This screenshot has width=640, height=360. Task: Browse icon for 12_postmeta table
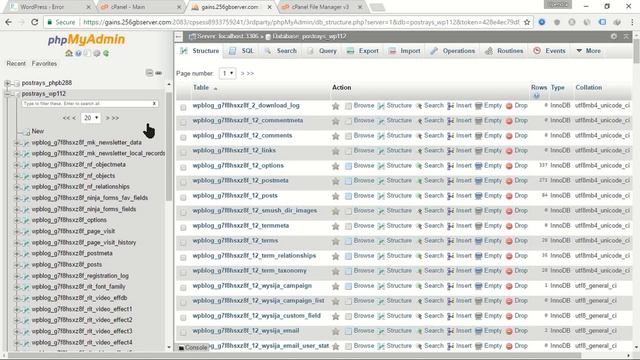coord(348,181)
